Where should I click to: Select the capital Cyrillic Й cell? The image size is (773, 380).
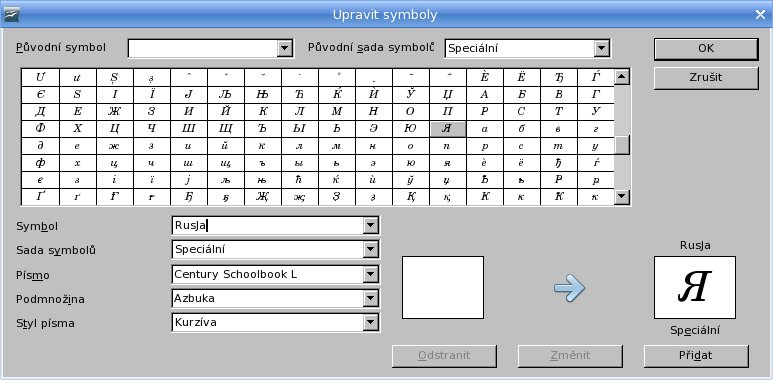(x=225, y=112)
